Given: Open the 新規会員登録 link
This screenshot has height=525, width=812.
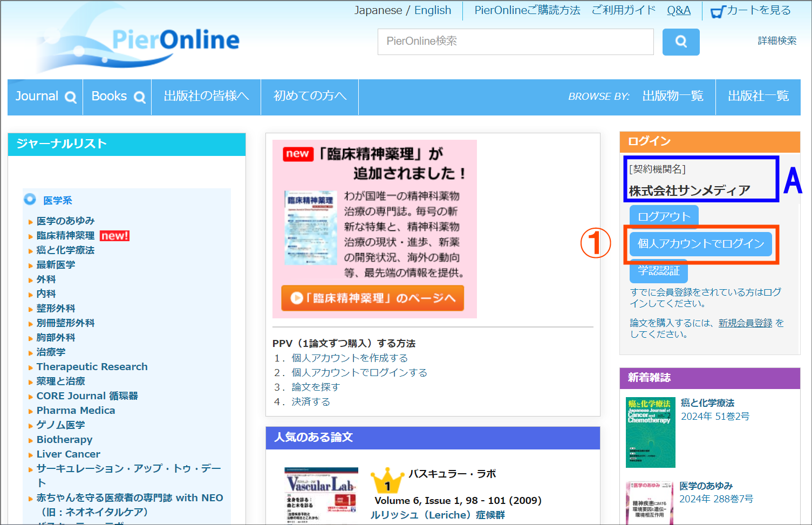Looking at the screenshot, I should (745, 323).
